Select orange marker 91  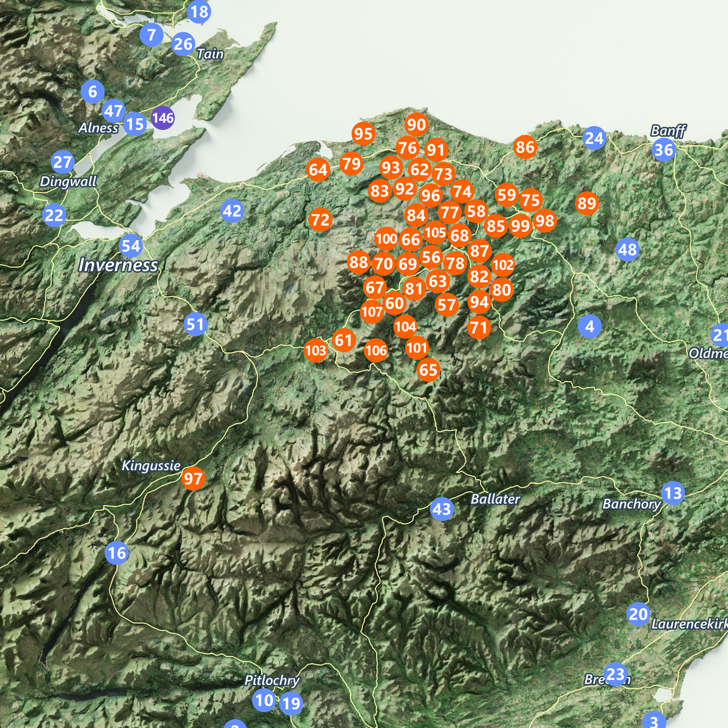436,149
